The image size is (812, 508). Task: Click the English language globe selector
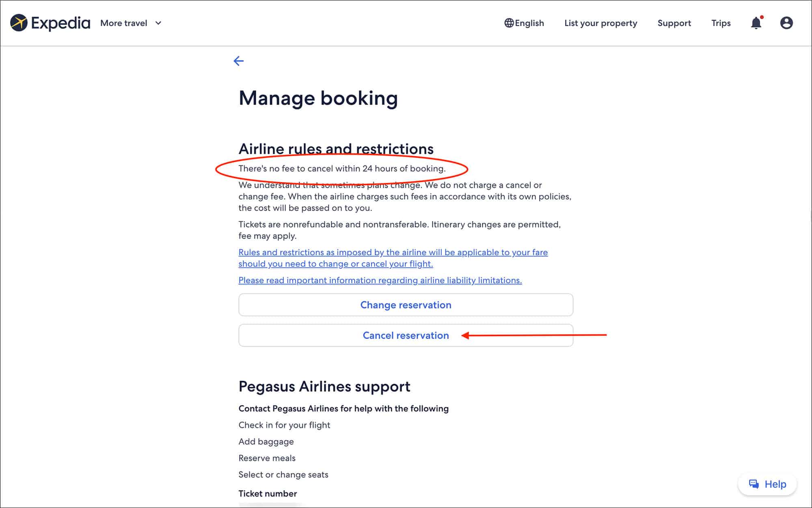coord(524,23)
